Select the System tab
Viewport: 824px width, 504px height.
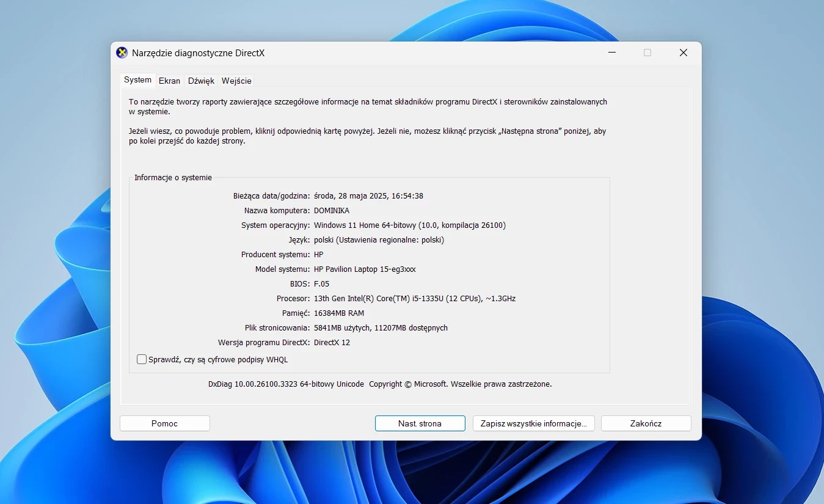tap(137, 80)
